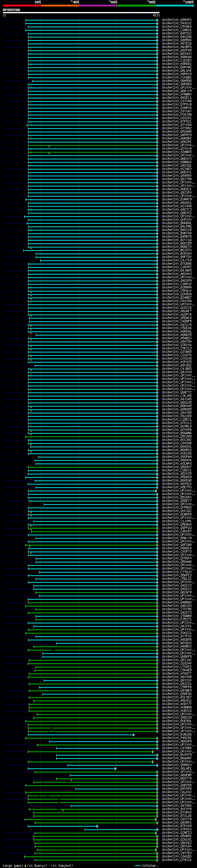
Task: Open hit UniRef100_P49202
Action: coord(176,23)
